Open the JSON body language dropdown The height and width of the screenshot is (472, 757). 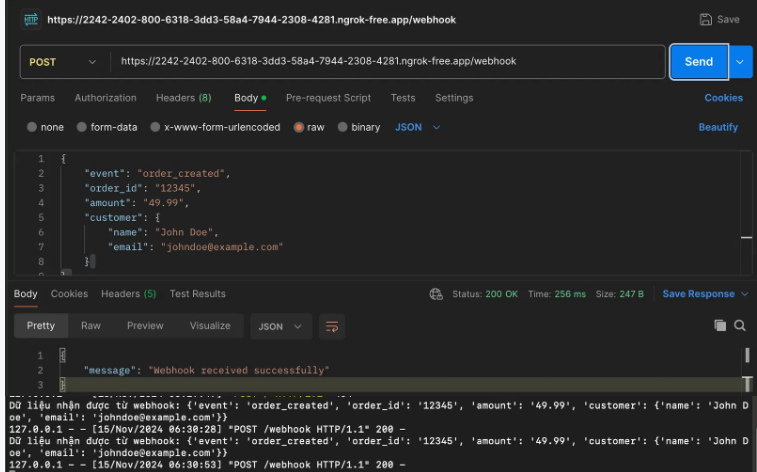(x=418, y=127)
